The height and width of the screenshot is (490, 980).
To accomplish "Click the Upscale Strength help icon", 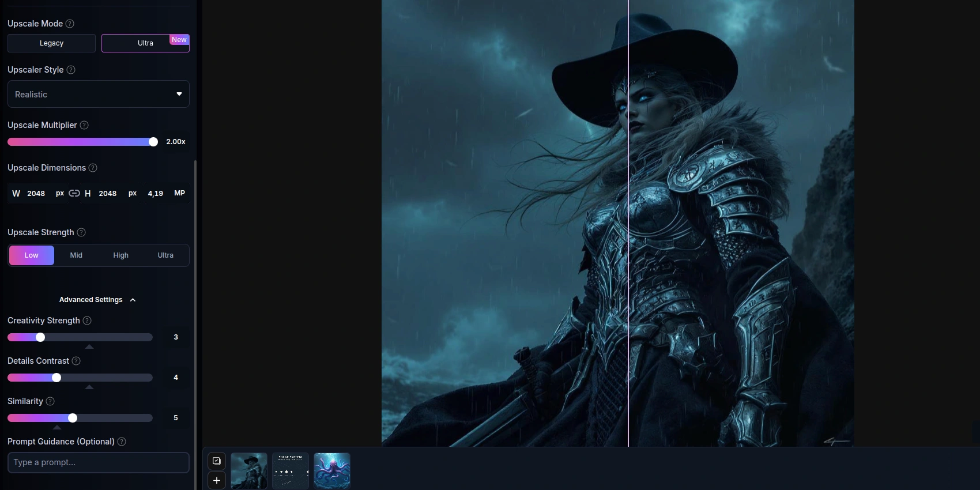I will click(x=81, y=232).
